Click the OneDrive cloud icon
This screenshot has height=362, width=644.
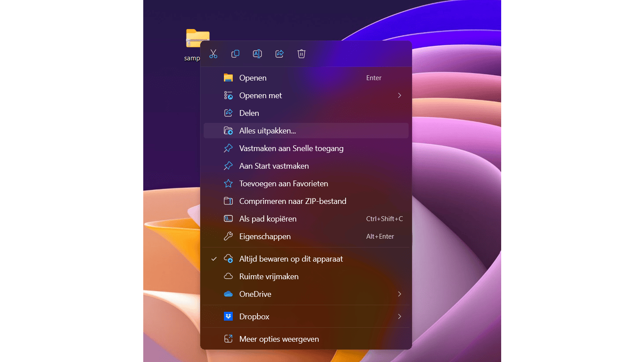pos(228,294)
